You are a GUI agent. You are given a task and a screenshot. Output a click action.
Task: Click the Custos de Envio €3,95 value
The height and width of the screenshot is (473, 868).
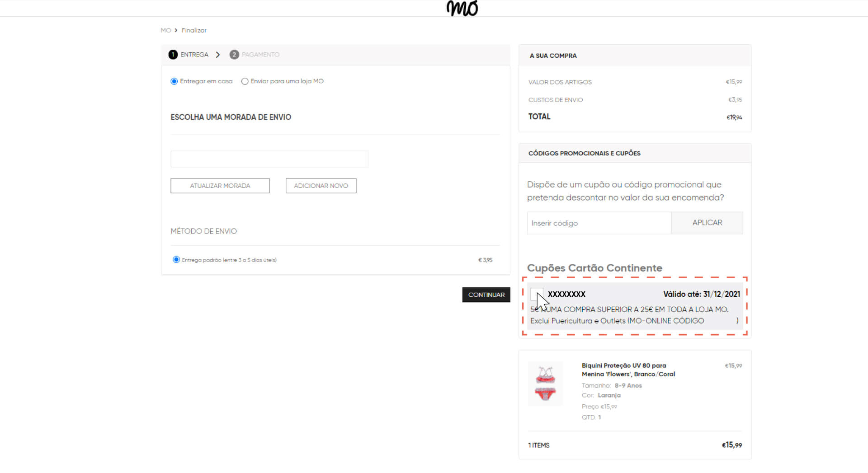click(735, 100)
